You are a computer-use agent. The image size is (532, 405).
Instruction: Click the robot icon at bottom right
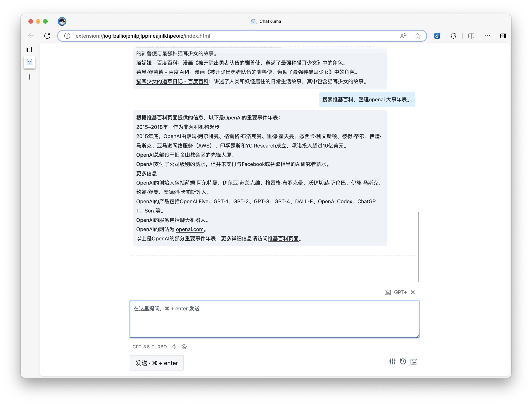click(414, 361)
